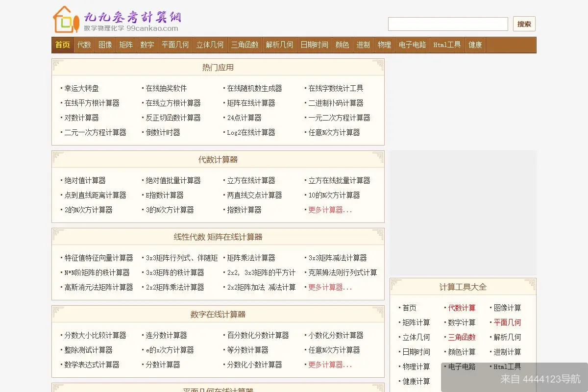Open the 三角函数 navigation menu

pos(245,45)
